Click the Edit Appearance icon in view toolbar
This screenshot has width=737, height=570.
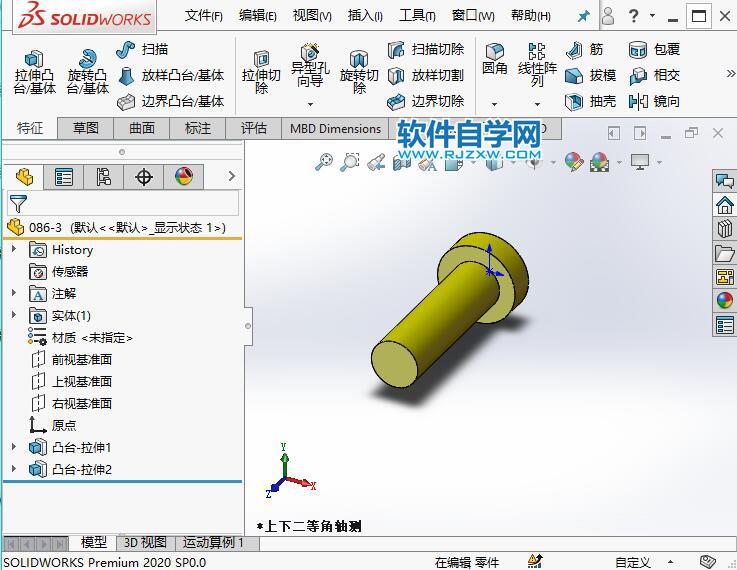click(x=574, y=162)
